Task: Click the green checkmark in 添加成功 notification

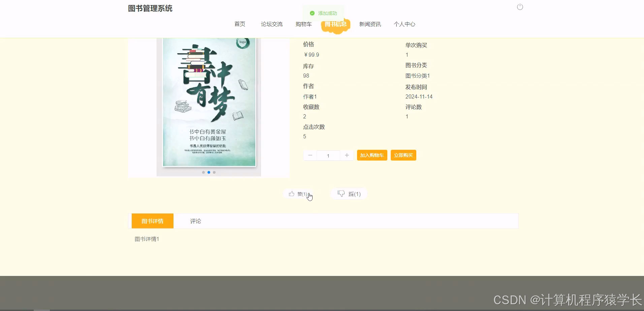Action: (x=312, y=13)
